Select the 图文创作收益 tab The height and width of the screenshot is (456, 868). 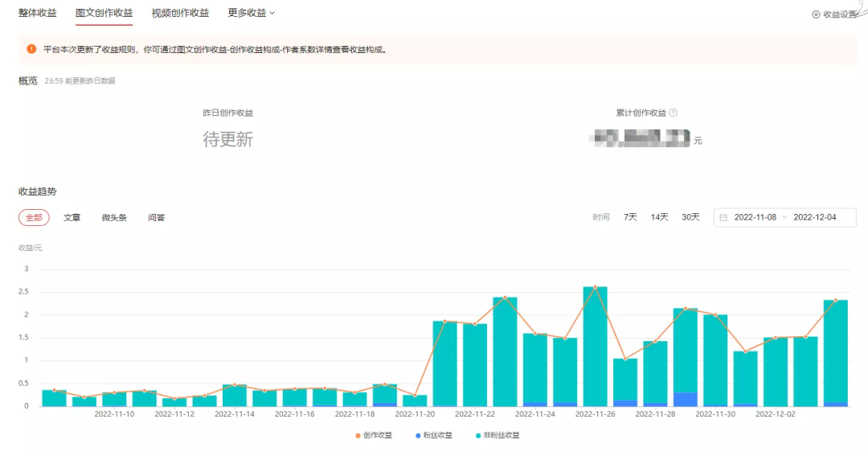click(x=104, y=13)
